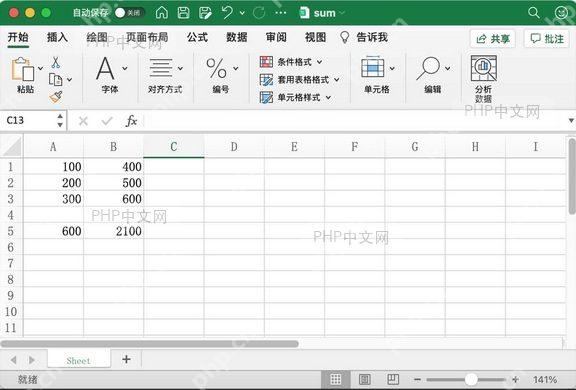
Task: Click cell with value 300
Action: [x=53, y=199]
